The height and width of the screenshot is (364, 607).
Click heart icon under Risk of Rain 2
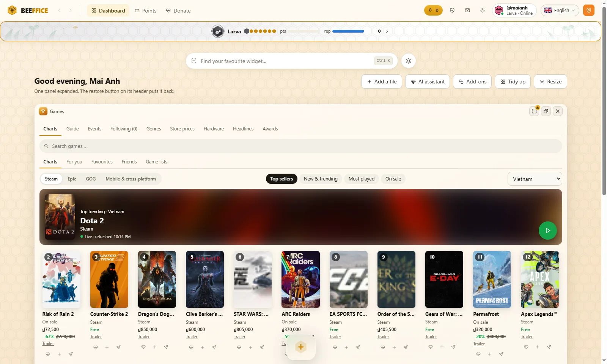coord(48,354)
